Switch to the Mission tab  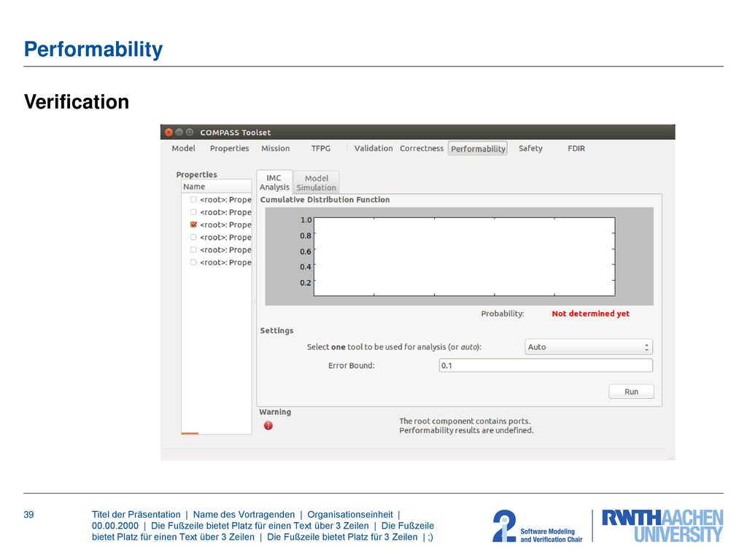coord(275,149)
